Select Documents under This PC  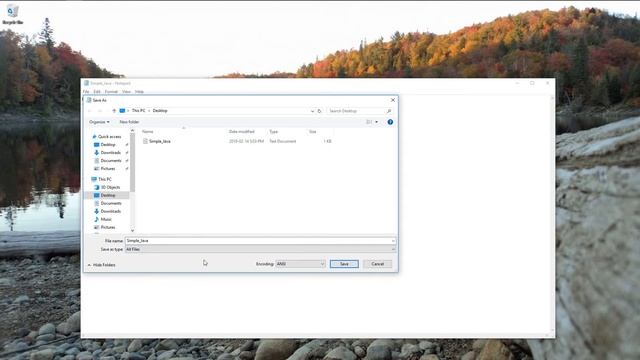(x=111, y=203)
